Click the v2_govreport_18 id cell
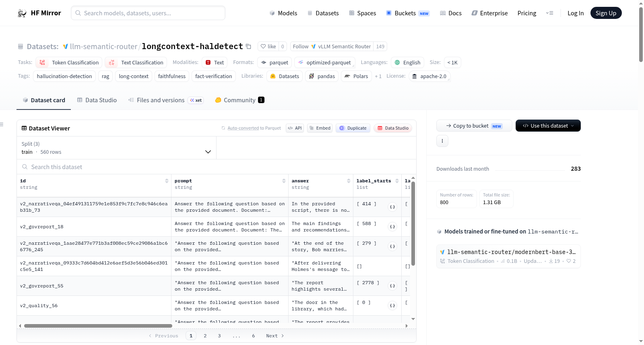Screen dimensions: 644x345 [94, 227]
